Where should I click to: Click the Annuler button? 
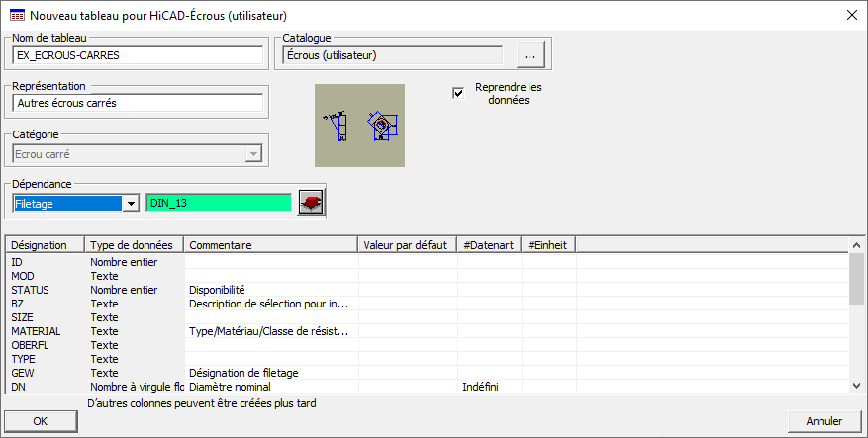(x=824, y=421)
